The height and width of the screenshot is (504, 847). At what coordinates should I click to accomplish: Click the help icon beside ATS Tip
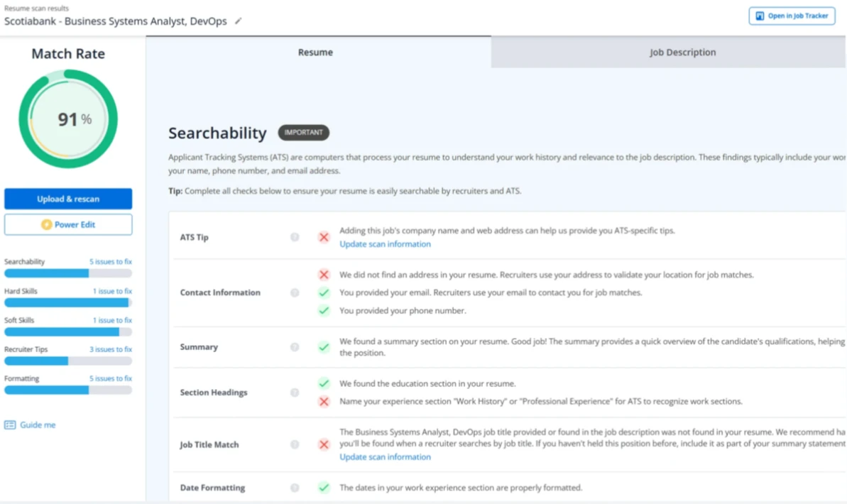pos(295,237)
